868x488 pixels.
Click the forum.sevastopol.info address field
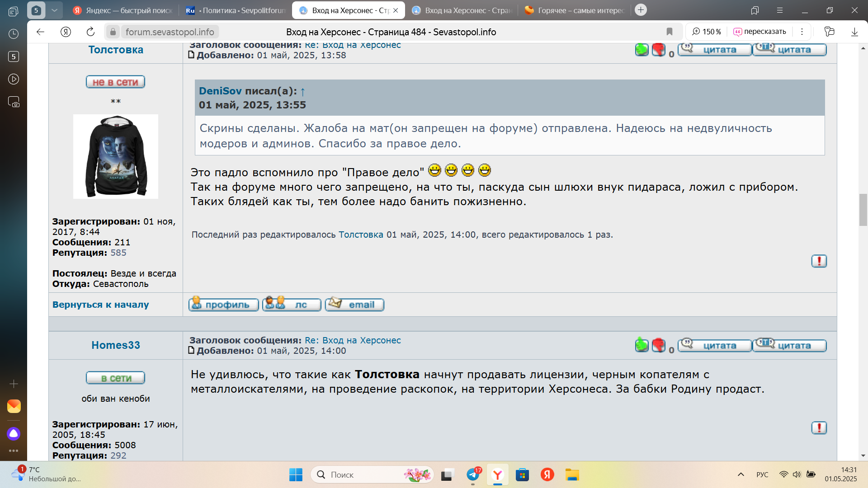170,32
